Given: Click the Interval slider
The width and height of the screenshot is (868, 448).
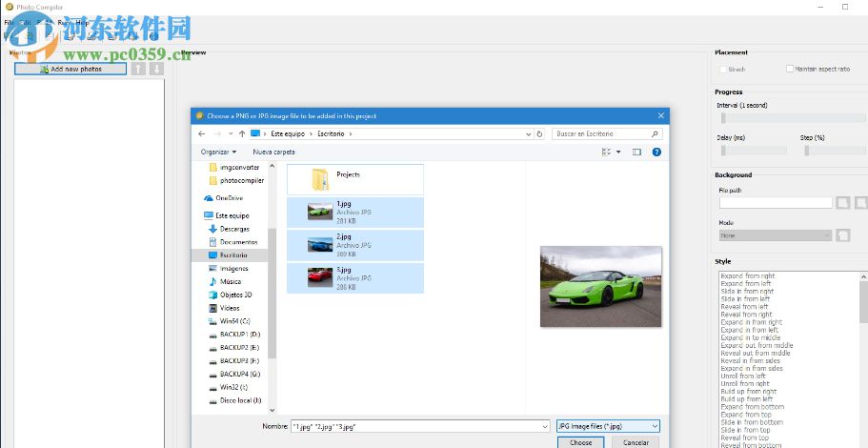Looking at the screenshot, I should pyautogui.click(x=792, y=118).
